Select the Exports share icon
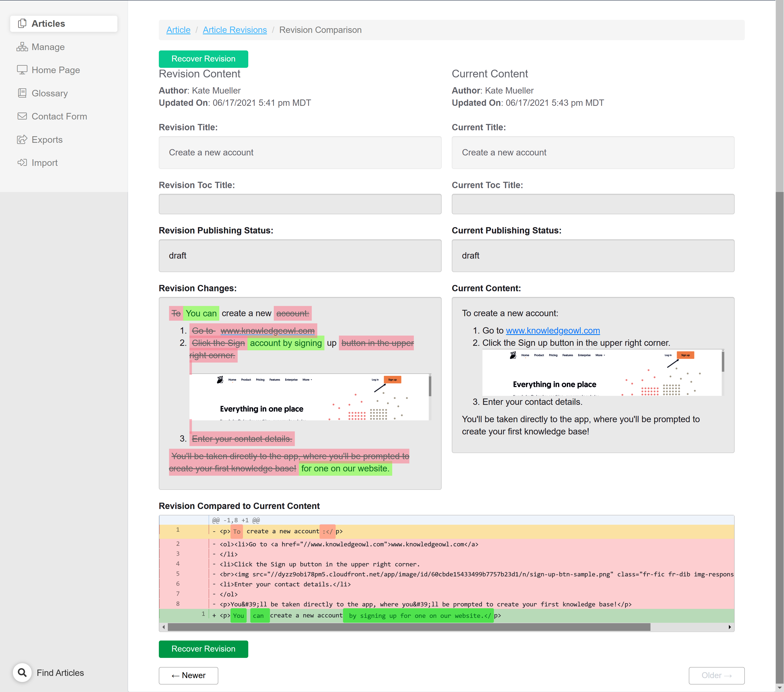784x692 pixels. (x=22, y=140)
